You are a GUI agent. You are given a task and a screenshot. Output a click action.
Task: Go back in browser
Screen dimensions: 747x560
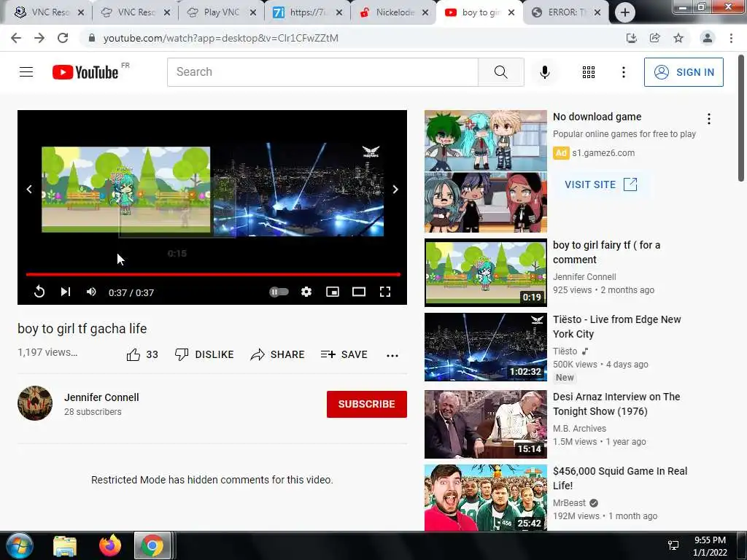point(16,38)
